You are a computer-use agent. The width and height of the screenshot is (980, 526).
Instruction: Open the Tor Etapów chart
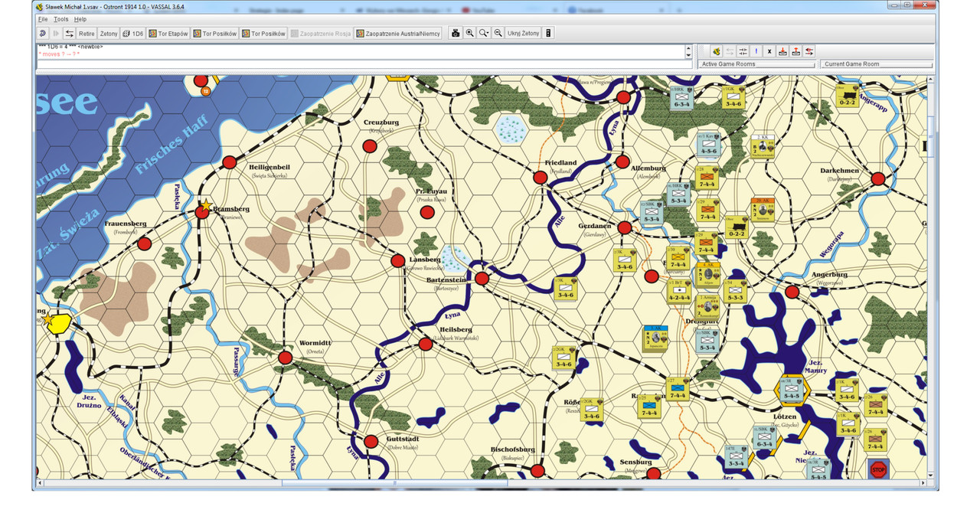pos(168,34)
